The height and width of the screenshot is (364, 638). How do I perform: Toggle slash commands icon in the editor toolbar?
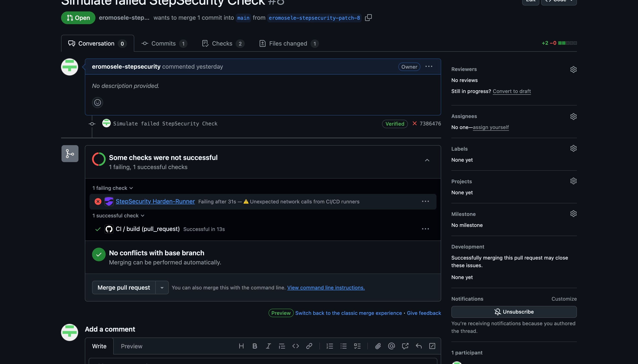(x=432, y=346)
